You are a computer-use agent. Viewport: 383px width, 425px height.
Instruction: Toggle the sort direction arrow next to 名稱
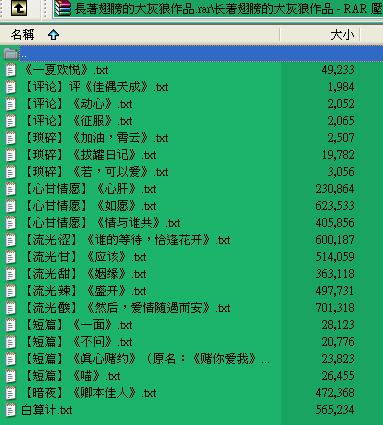pos(53,35)
